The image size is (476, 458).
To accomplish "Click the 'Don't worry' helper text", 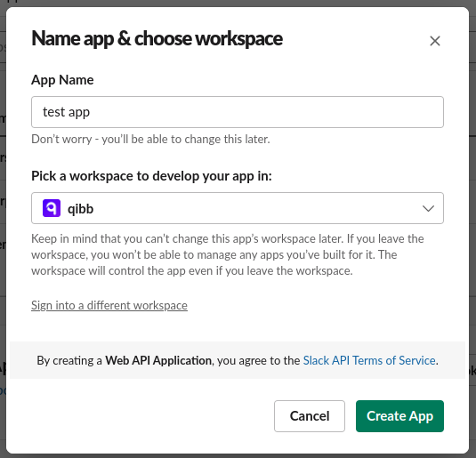I will coord(150,140).
